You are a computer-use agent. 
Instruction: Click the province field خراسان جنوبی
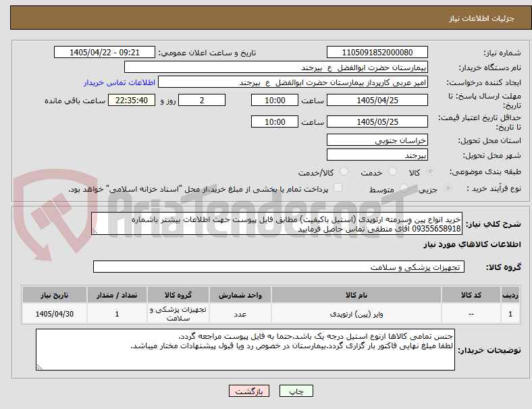[x=377, y=140]
